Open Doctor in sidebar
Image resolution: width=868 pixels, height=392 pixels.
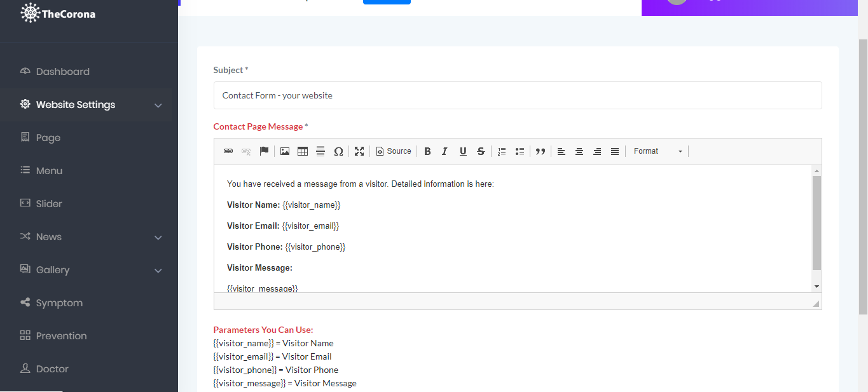(x=52, y=369)
